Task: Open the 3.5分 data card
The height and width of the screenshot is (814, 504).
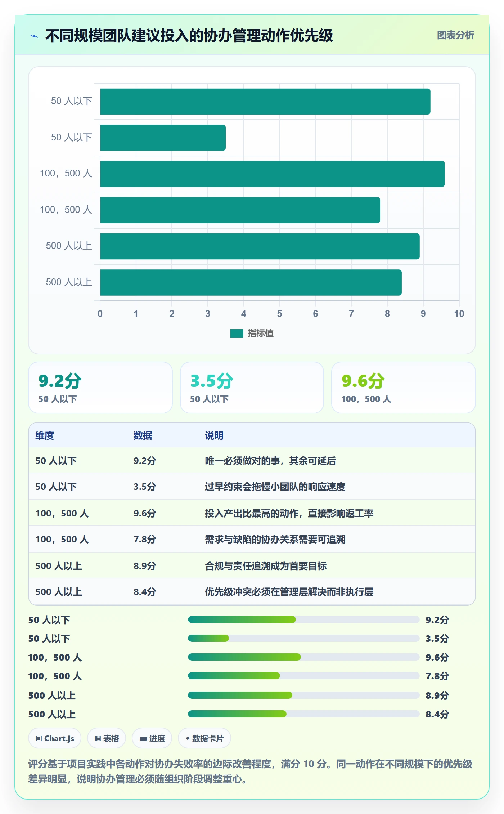Action: [x=252, y=388]
